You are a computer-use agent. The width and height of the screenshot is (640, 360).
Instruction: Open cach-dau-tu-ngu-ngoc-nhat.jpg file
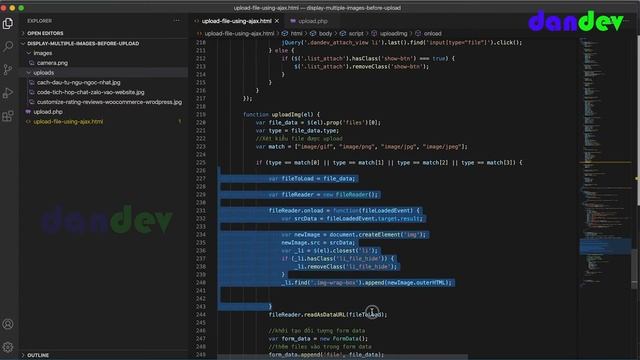(x=78, y=82)
